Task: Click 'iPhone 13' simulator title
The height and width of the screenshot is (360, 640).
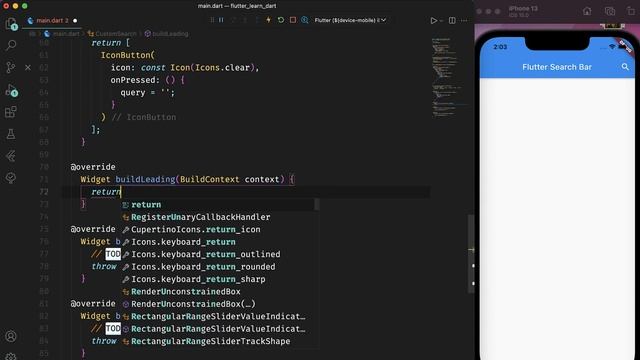Action: click(523, 9)
